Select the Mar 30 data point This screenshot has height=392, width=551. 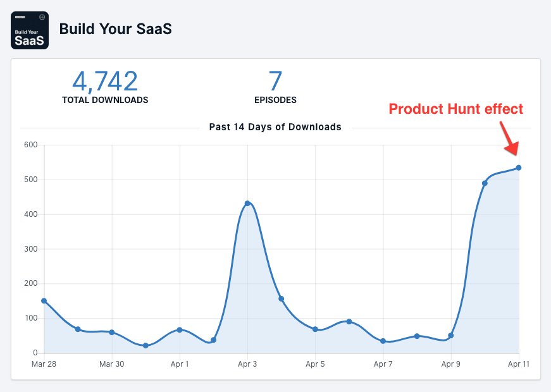tap(112, 332)
